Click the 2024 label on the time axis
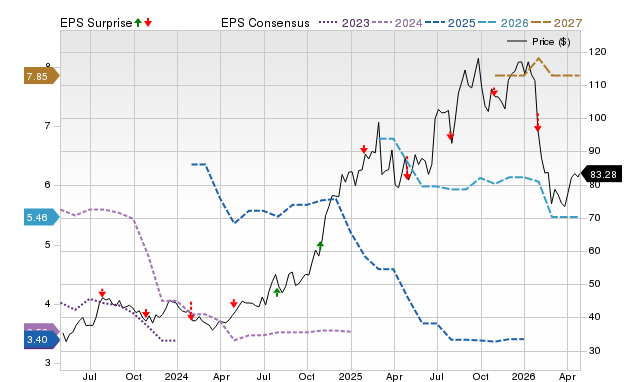640x382 pixels. pyautogui.click(x=176, y=376)
